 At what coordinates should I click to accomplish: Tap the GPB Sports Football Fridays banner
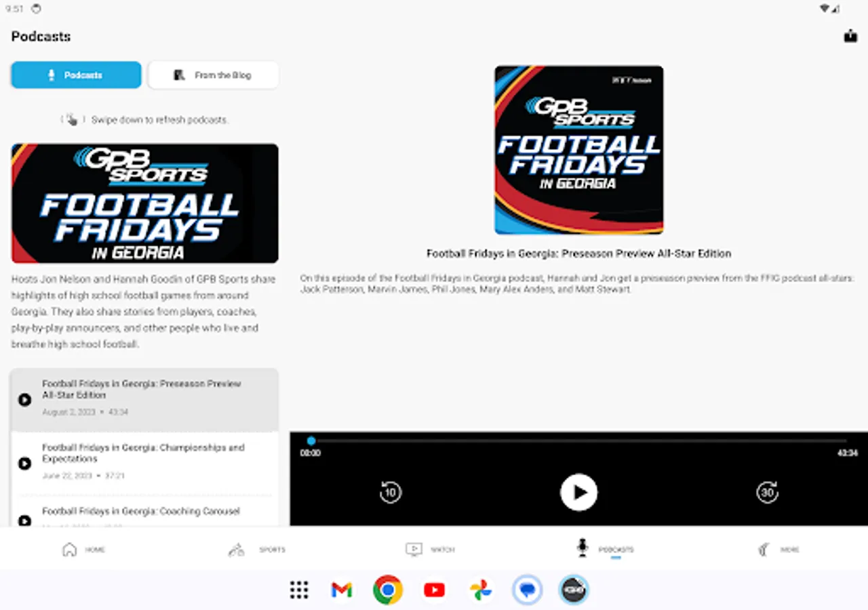click(x=144, y=203)
